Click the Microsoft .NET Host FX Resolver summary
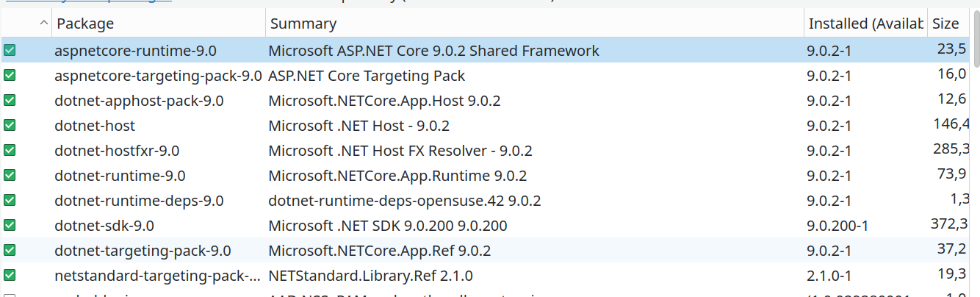 [x=400, y=151]
